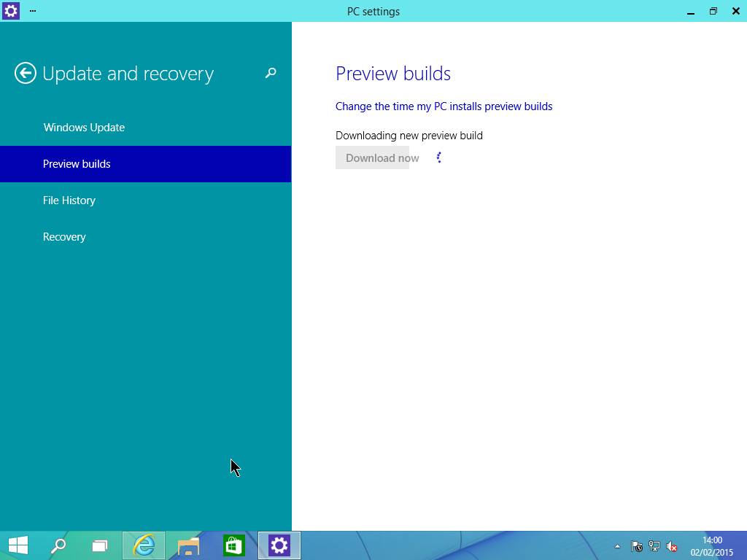Open File Explorer from taskbar
The width and height of the screenshot is (747, 560).
tap(189, 545)
